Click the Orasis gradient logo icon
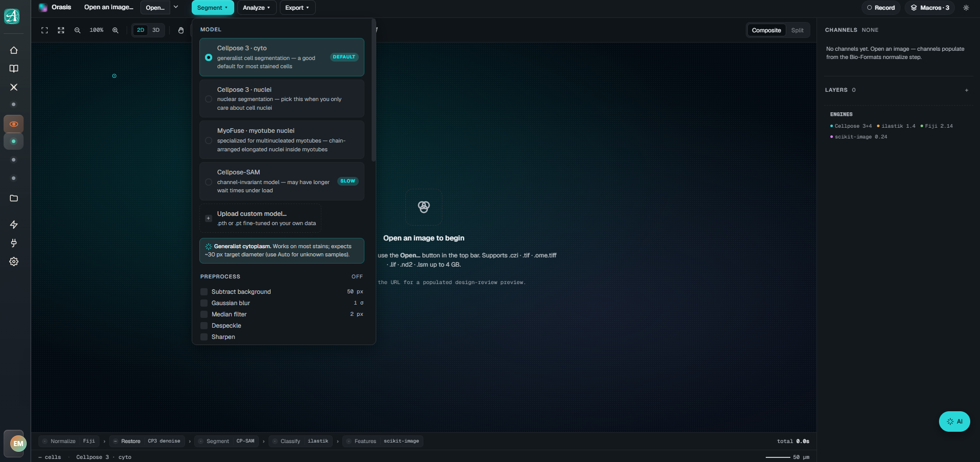980x462 pixels. (x=43, y=7)
